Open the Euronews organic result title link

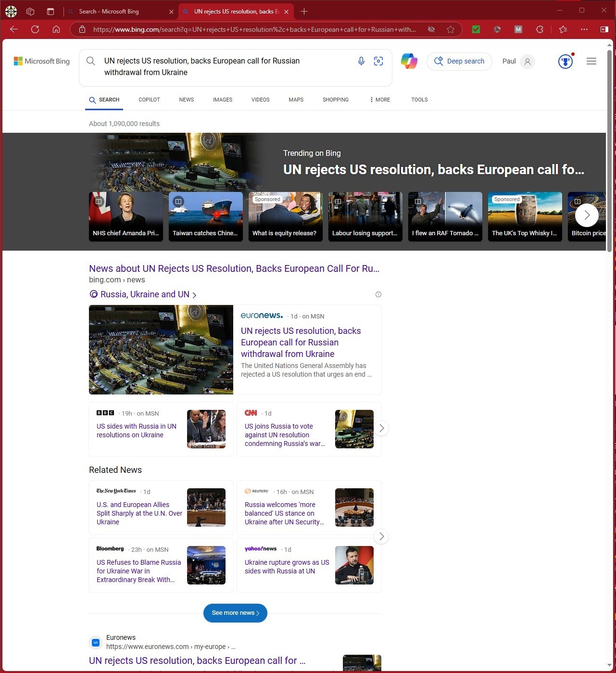tap(197, 660)
